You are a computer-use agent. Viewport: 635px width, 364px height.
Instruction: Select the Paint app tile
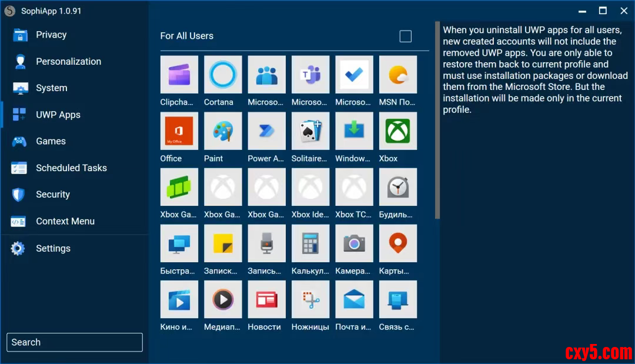[x=223, y=131]
